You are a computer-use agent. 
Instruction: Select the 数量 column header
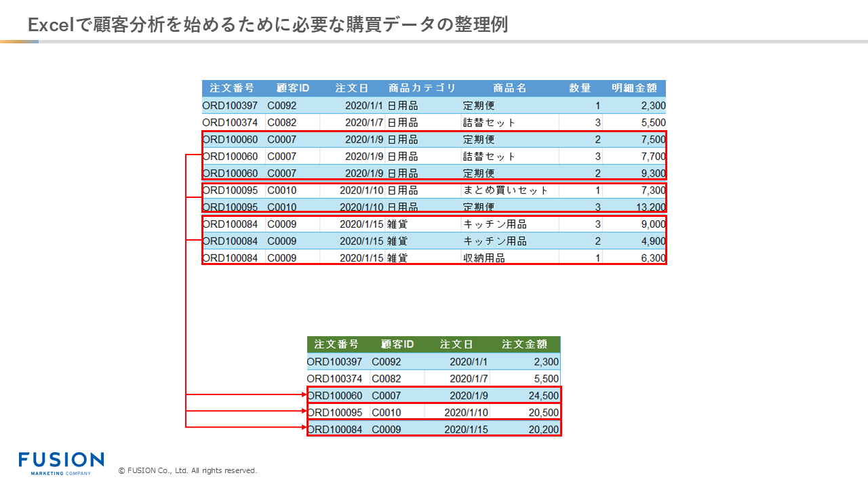(x=580, y=88)
